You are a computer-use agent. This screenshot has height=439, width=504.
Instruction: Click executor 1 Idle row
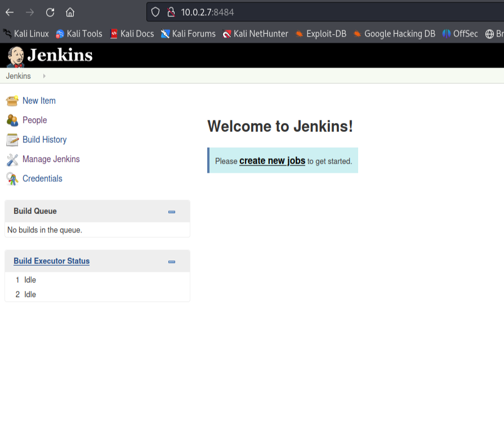click(97, 280)
